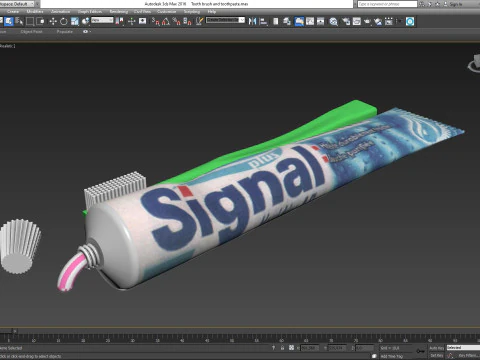Viewport: 480px width, 360px height.
Task: Click the blue Autodesk 360 round icon
Action: tap(410, 22)
